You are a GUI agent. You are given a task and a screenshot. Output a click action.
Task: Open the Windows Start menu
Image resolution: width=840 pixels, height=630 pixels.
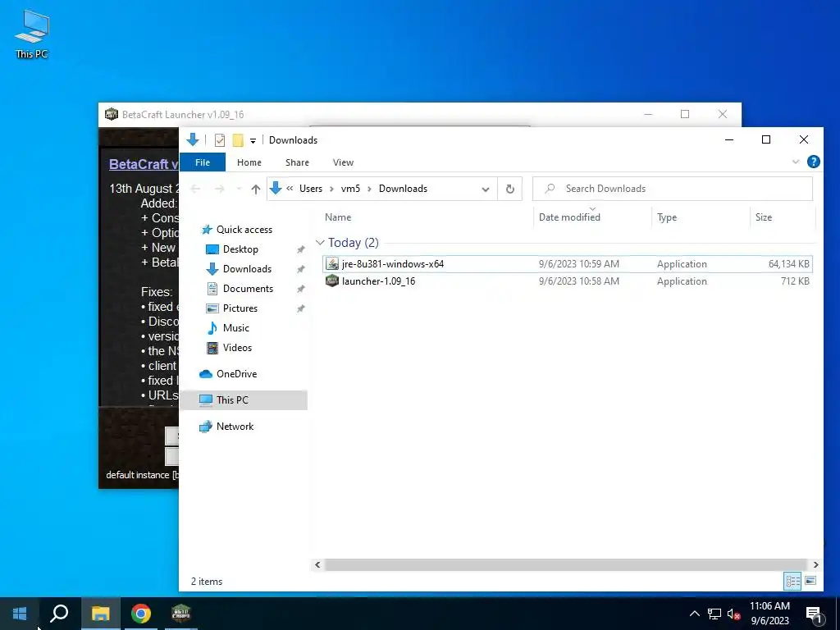click(x=20, y=614)
